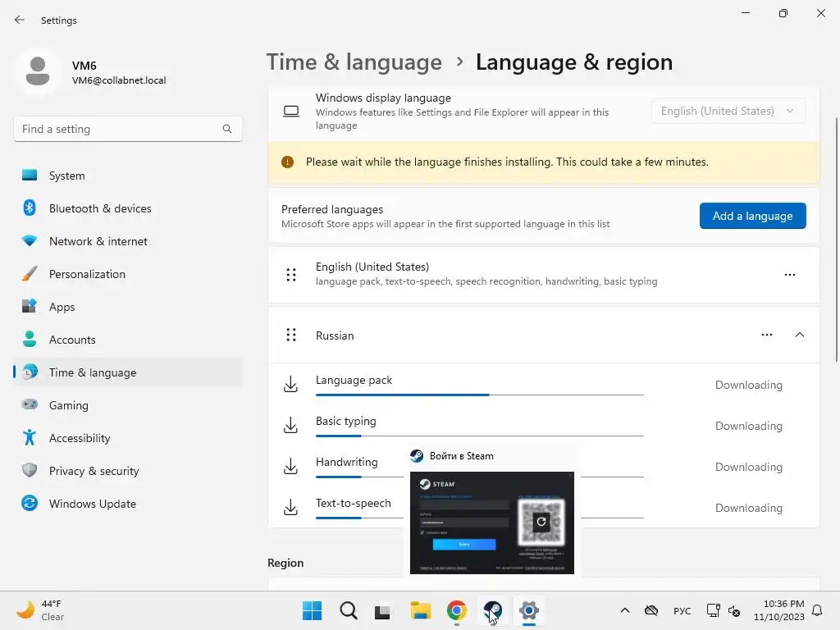The height and width of the screenshot is (630, 840).
Task: Open Windows Update
Action: 128,504
